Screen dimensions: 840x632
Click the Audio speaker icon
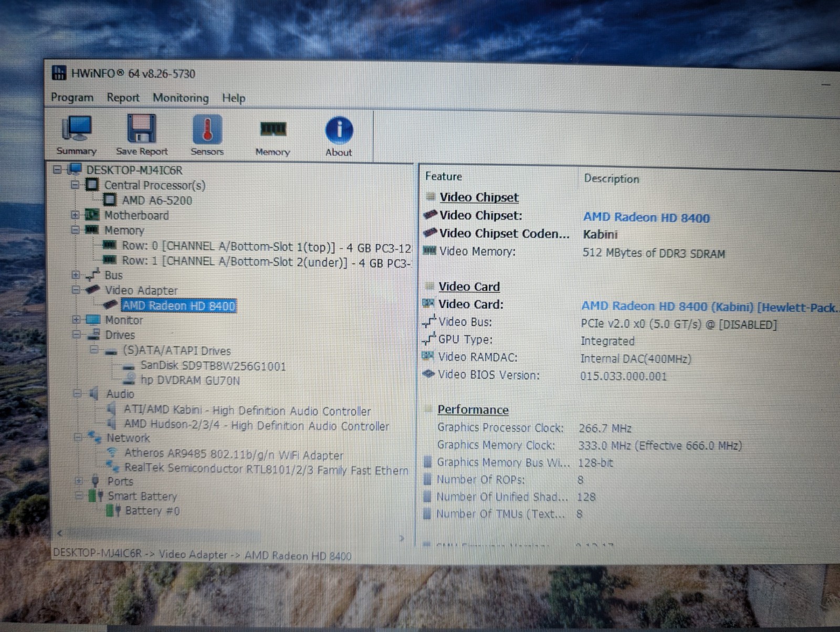click(x=94, y=393)
